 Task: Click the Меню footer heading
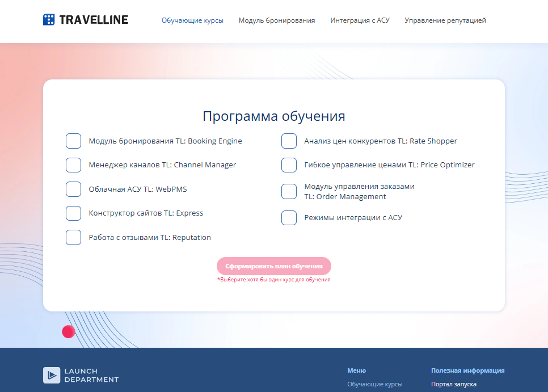[356, 370]
